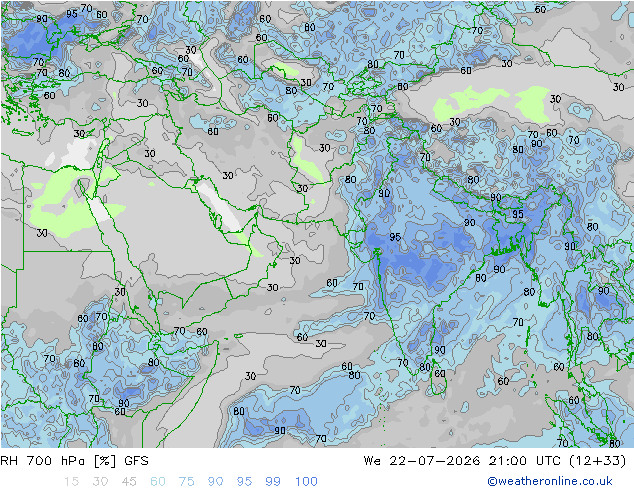Click the '21:00 UTC' time label
Viewport: 634px width, 490px height.
526,460
